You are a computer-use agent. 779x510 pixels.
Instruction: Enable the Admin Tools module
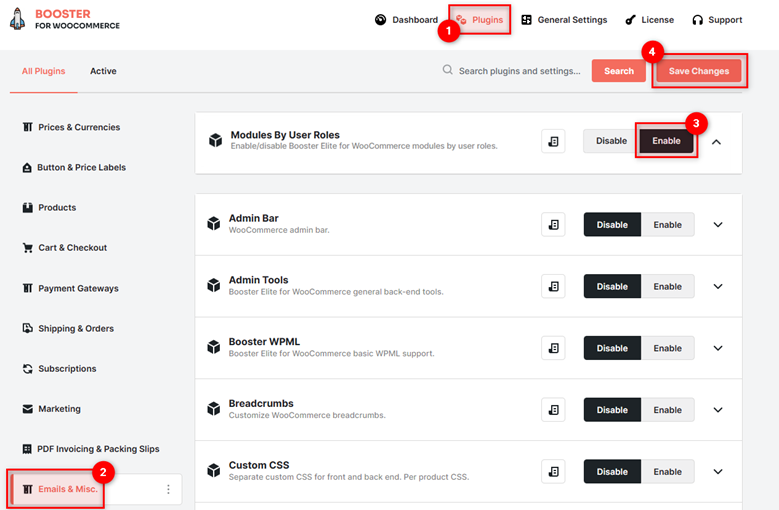tap(667, 287)
